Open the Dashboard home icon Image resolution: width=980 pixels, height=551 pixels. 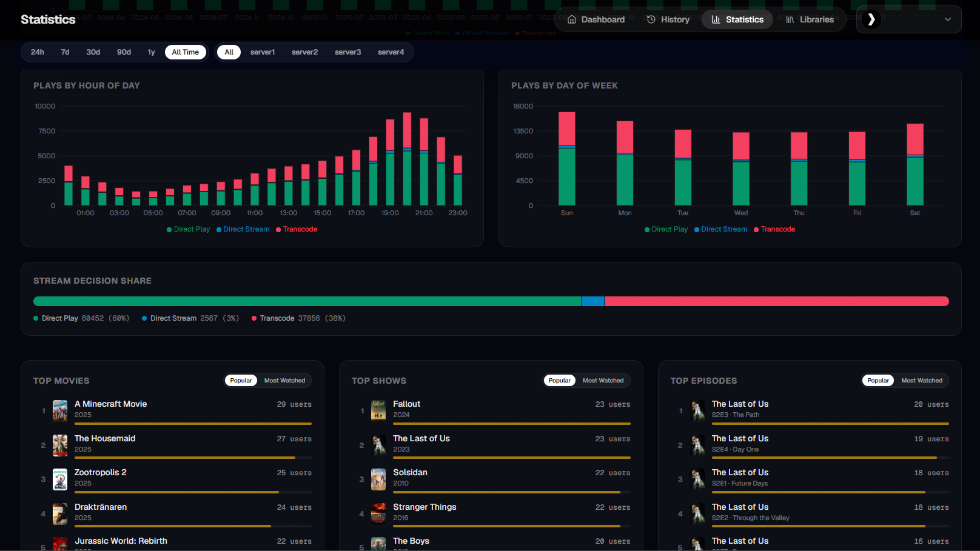[x=572, y=19]
